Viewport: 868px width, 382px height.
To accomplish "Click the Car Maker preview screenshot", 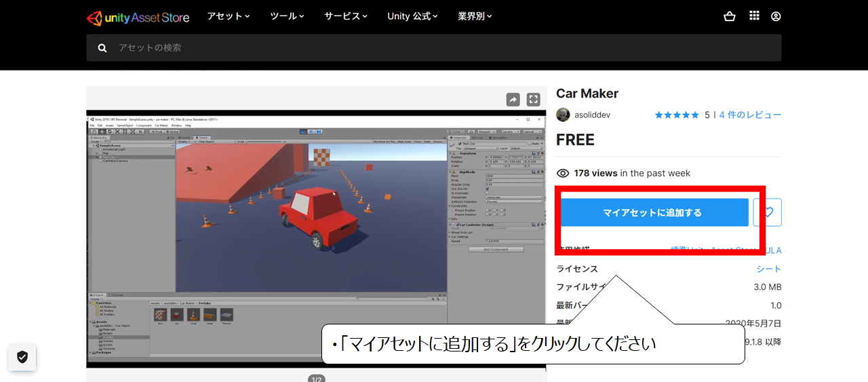I will tap(316, 239).
